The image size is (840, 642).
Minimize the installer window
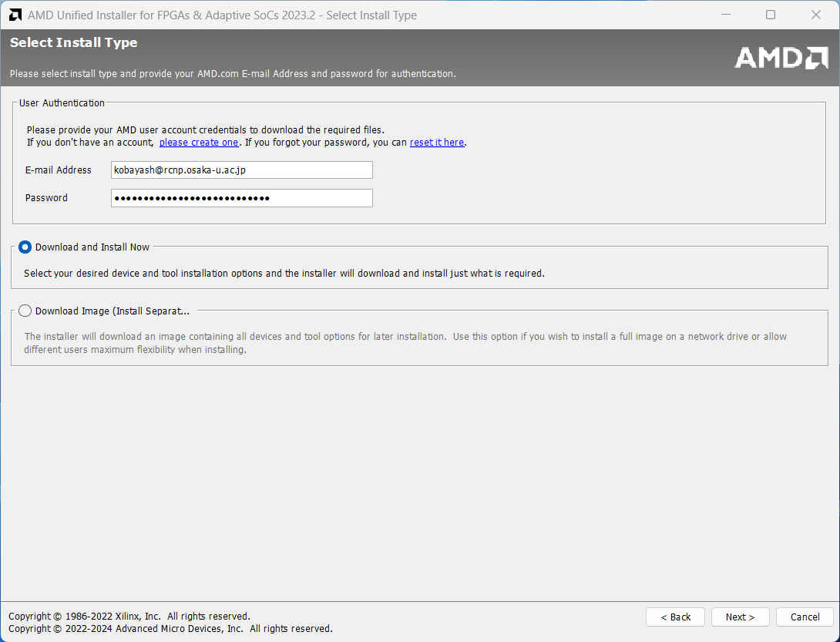click(724, 15)
